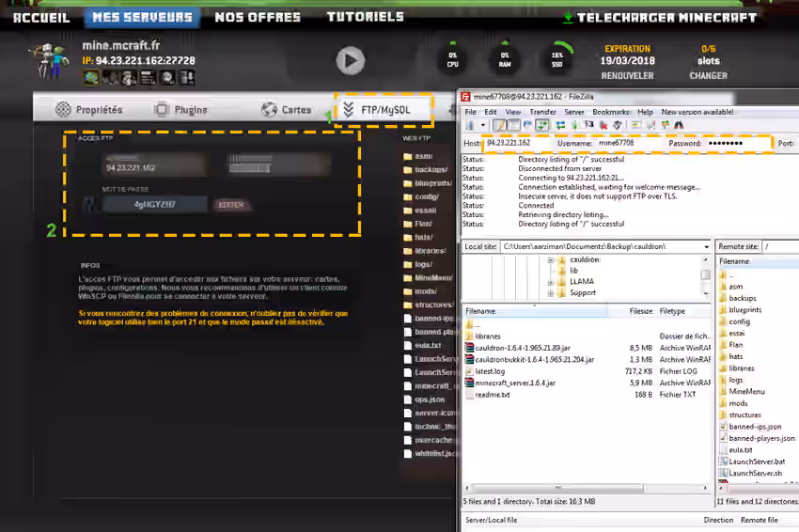Click New version available! menu item
The width and height of the screenshot is (799, 532).
coord(697,112)
